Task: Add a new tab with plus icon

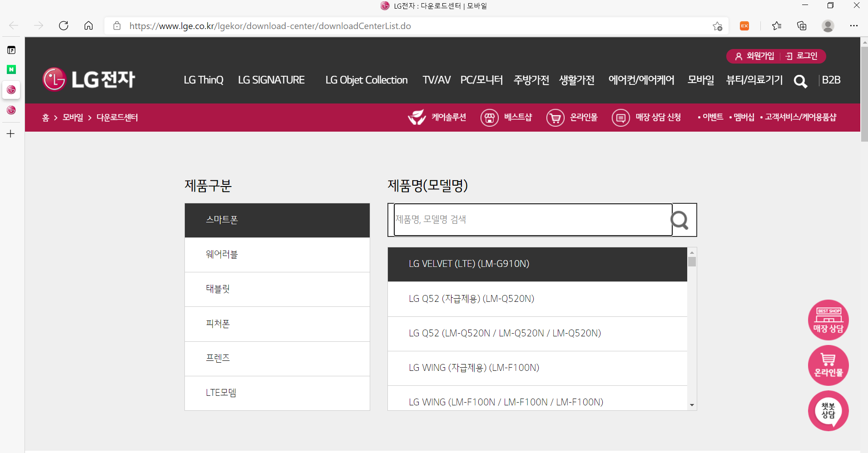Action: [11, 134]
